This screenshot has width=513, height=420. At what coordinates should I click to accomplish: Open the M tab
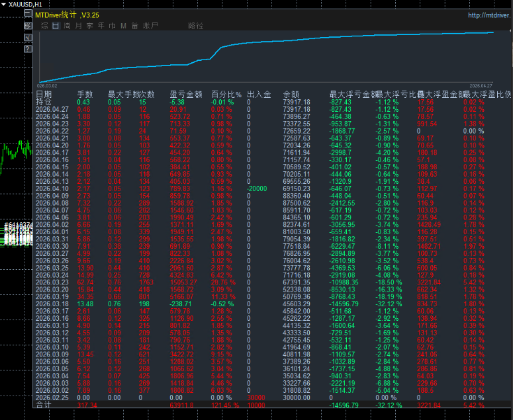pos(123,26)
